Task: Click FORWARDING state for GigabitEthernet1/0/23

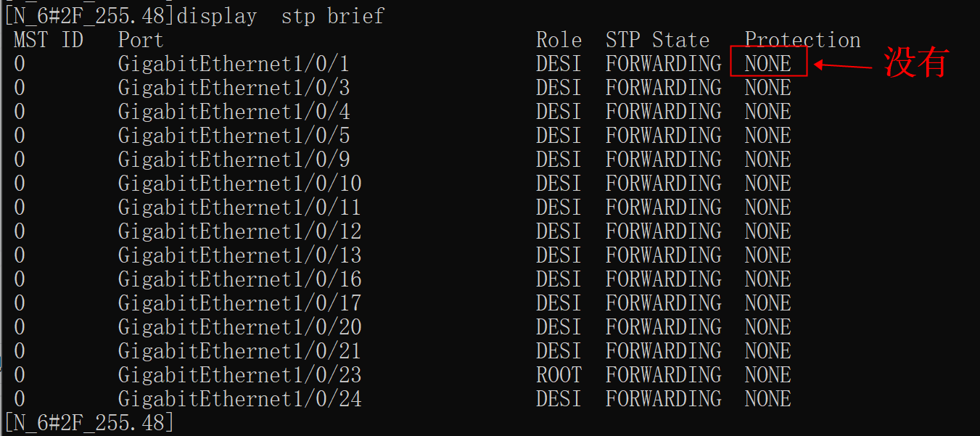Action: click(663, 375)
